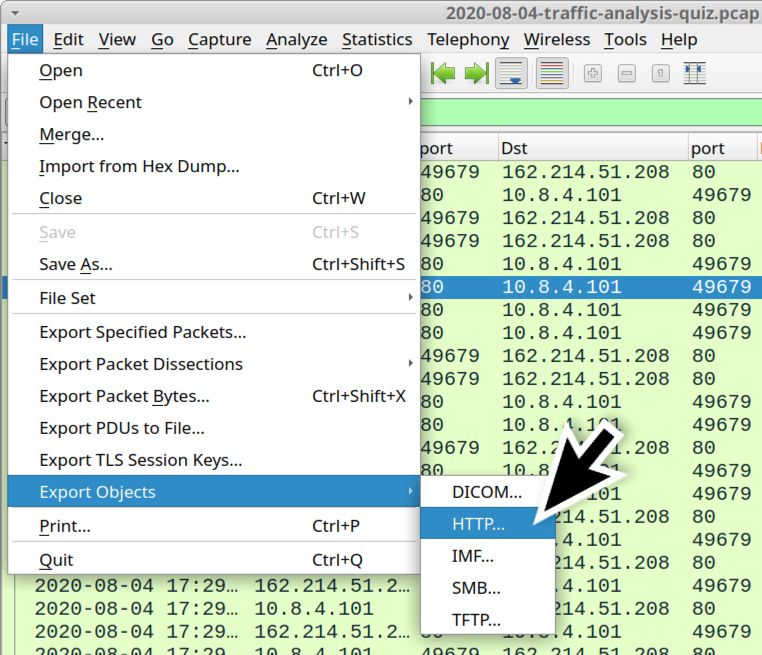Click the destination port column header
Image resolution: width=762 pixels, height=655 pixels.
point(722,148)
